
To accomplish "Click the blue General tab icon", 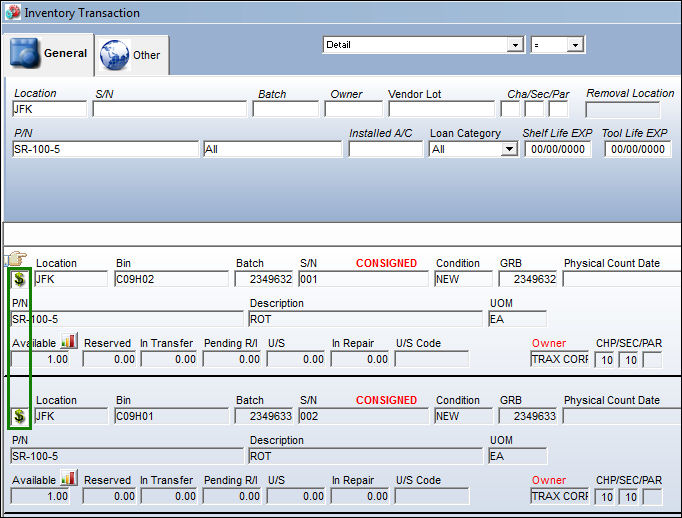I will tap(24, 53).
